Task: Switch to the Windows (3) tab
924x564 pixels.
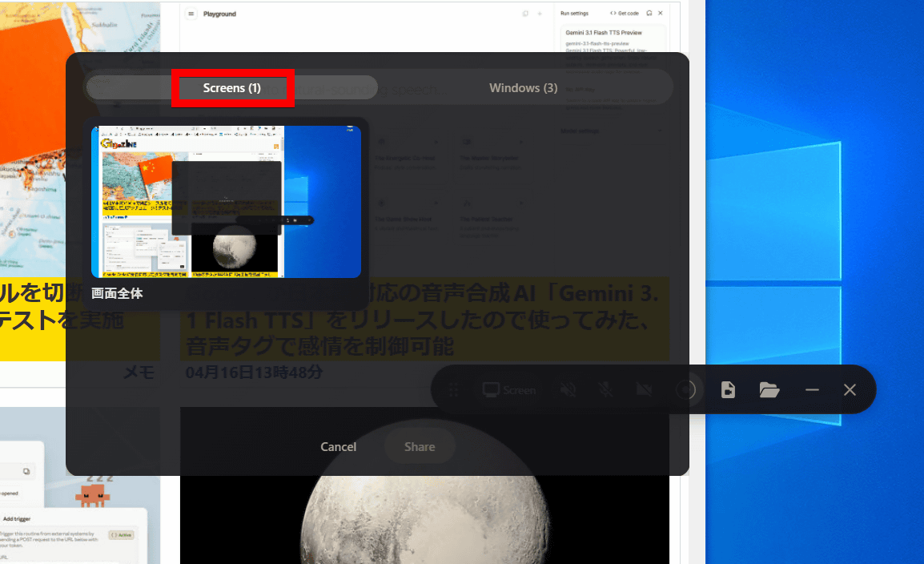Action: point(523,88)
